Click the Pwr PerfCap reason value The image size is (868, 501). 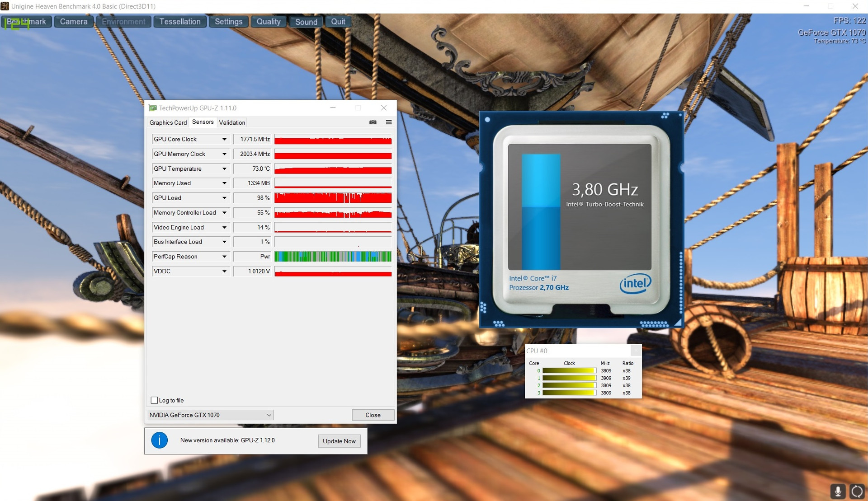coord(252,257)
